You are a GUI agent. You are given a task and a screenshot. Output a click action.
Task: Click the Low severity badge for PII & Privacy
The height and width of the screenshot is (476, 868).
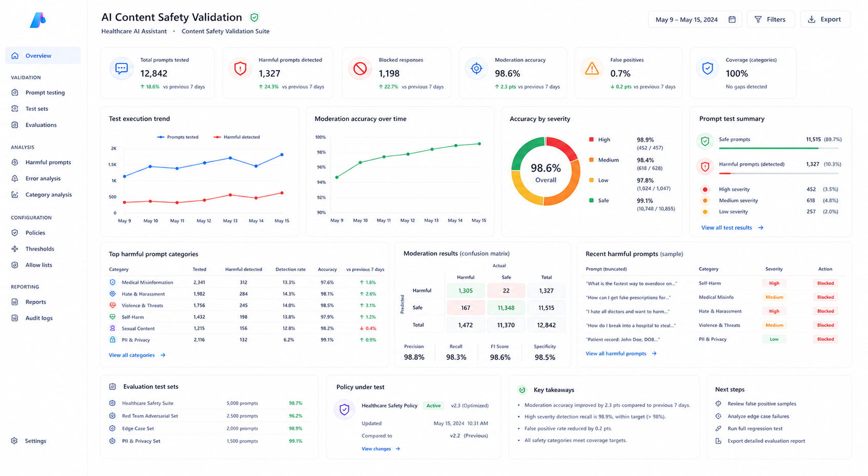click(774, 339)
